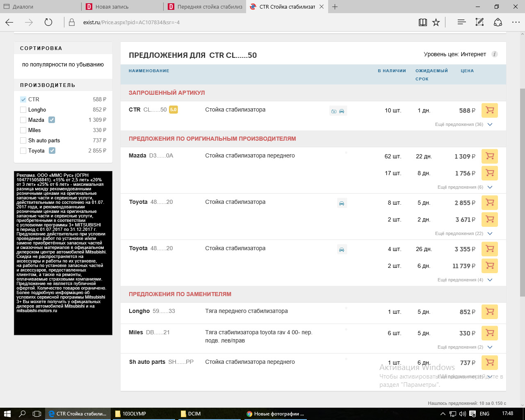
Task: Click original-parts badge next to Toyota filter
Action: coord(52,151)
